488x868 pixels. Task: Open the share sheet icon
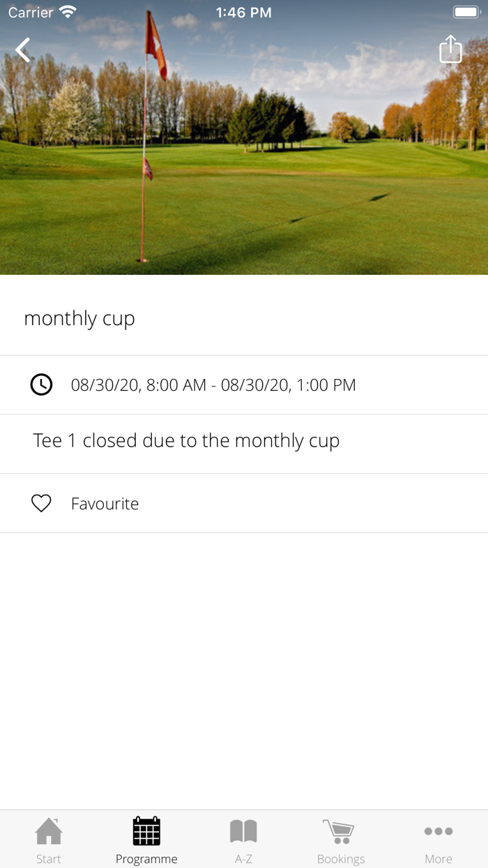[x=450, y=50]
